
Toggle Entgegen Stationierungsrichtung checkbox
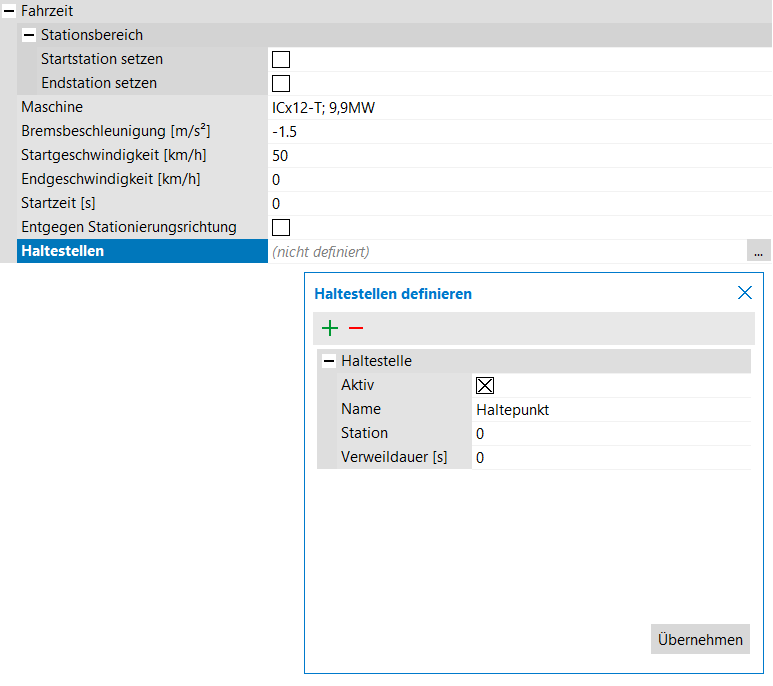[281, 227]
